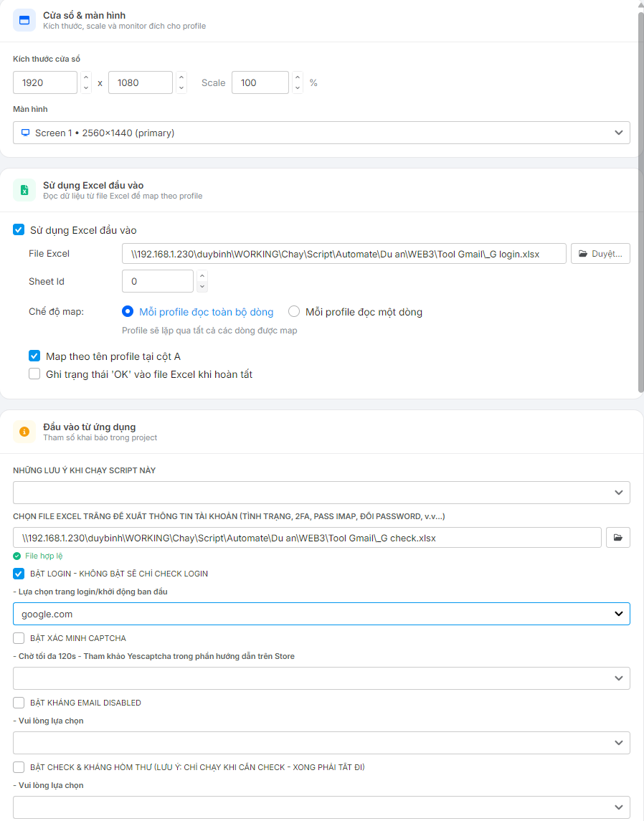
Task: Click the Cửa sổ & màn hình heading
Action: pyautogui.click(x=85, y=16)
